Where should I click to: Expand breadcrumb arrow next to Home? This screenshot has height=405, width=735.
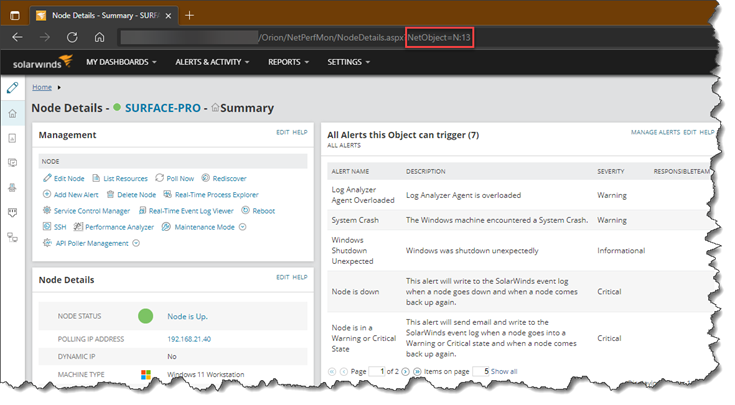click(x=59, y=87)
